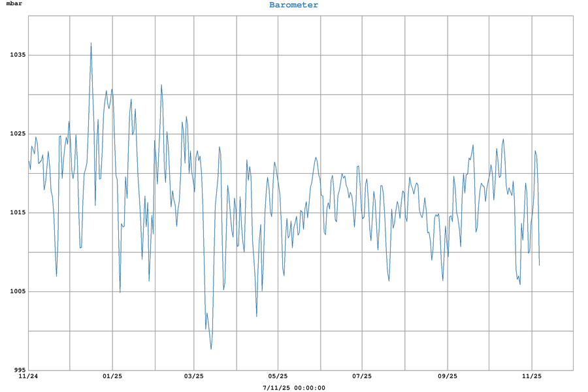
Task: Click the Barometer chart title
Action: click(x=293, y=5)
